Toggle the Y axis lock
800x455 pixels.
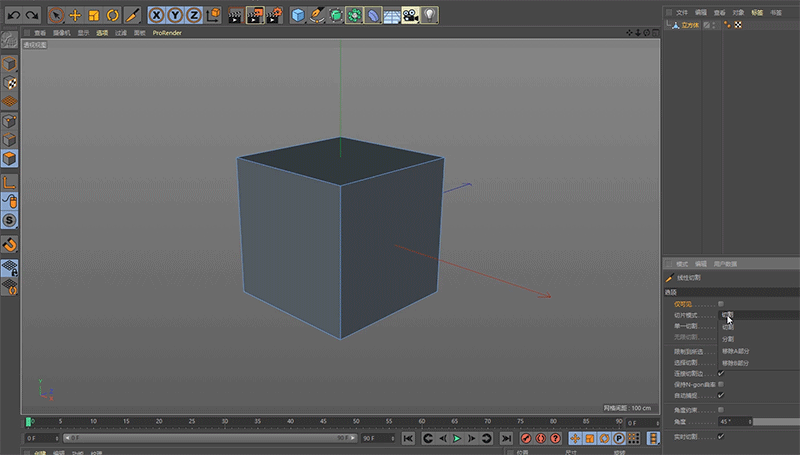click(x=175, y=15)
